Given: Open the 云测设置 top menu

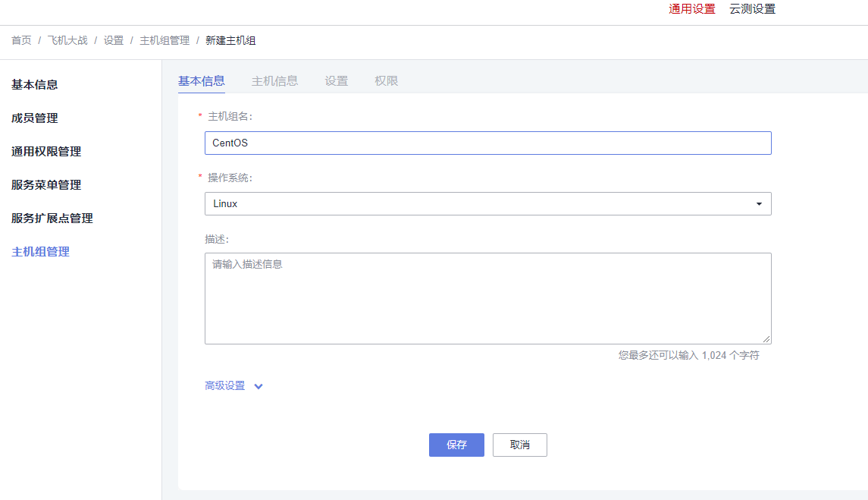Looking at the screenshot, I should (x=752, y=9).
